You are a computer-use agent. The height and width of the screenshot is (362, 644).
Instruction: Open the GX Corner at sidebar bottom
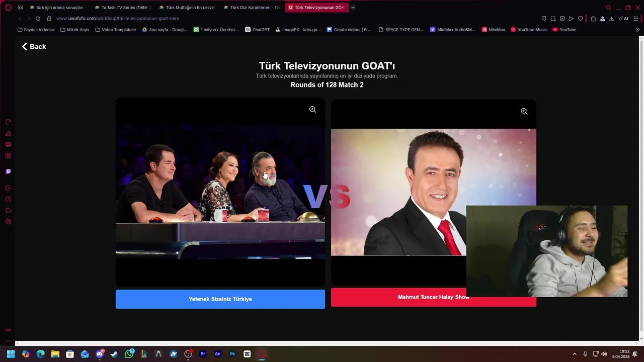pos(8,330)
